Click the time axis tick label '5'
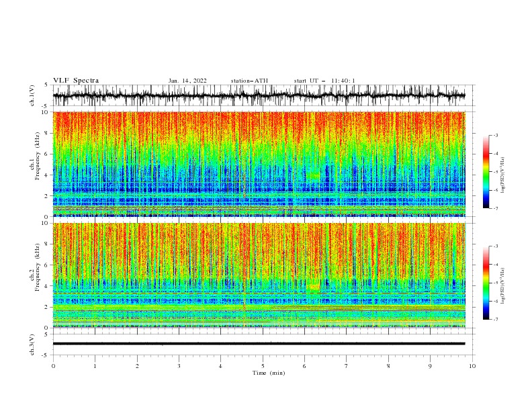 click(x=263, y=366)
